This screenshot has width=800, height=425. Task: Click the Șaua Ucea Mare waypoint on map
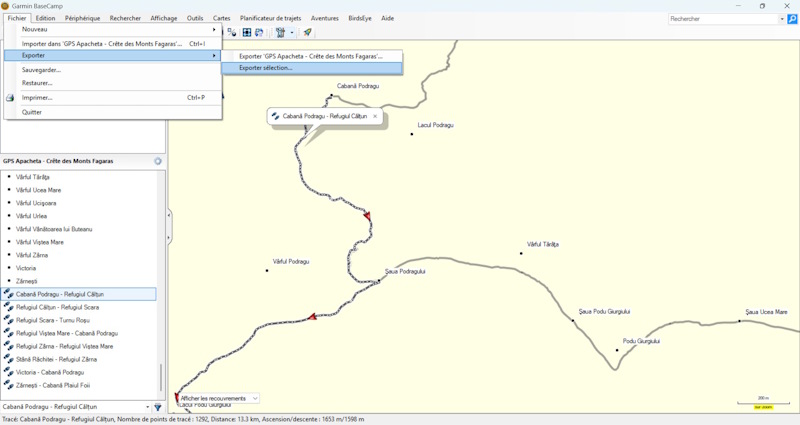coord(739,321)
